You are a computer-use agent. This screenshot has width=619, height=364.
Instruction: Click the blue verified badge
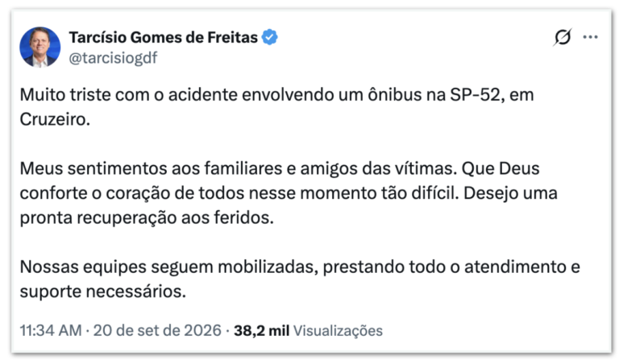coord(270,37)
